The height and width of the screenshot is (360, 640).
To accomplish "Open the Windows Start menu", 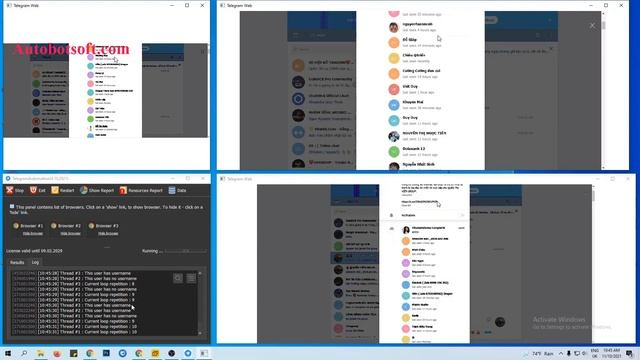I will pos(8,353).
